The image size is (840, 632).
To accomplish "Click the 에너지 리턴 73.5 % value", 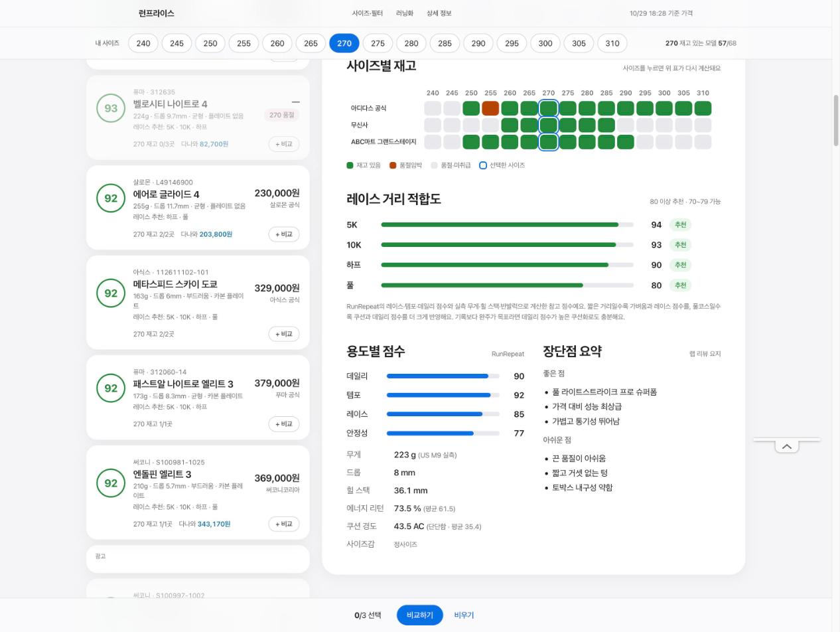I will [x=424, y=508].
